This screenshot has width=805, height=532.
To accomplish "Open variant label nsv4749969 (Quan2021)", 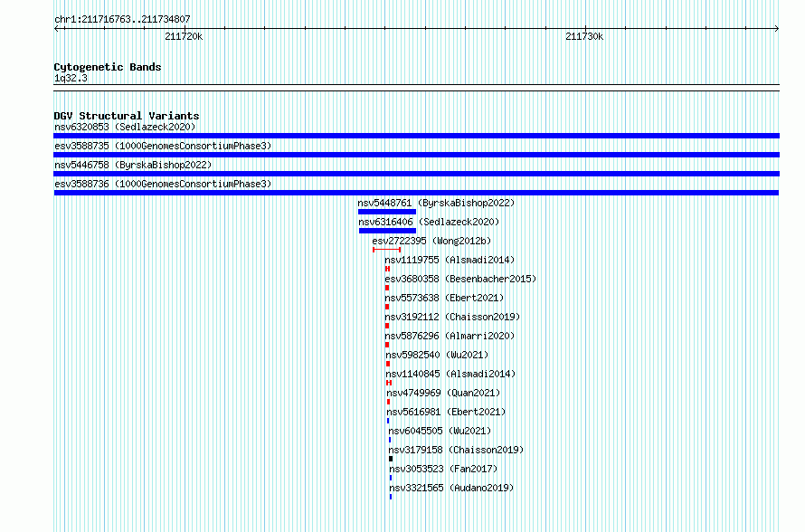I will (x=443, y=393).
